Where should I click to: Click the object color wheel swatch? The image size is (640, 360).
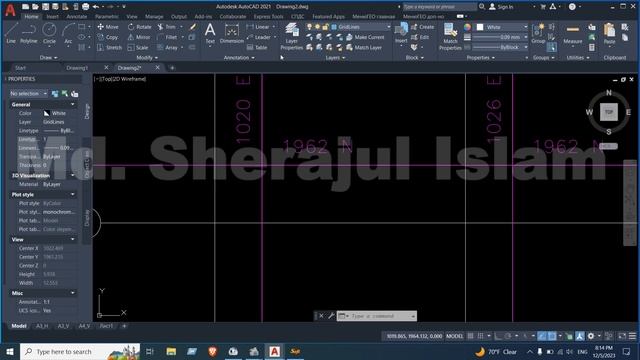point(467,27)
